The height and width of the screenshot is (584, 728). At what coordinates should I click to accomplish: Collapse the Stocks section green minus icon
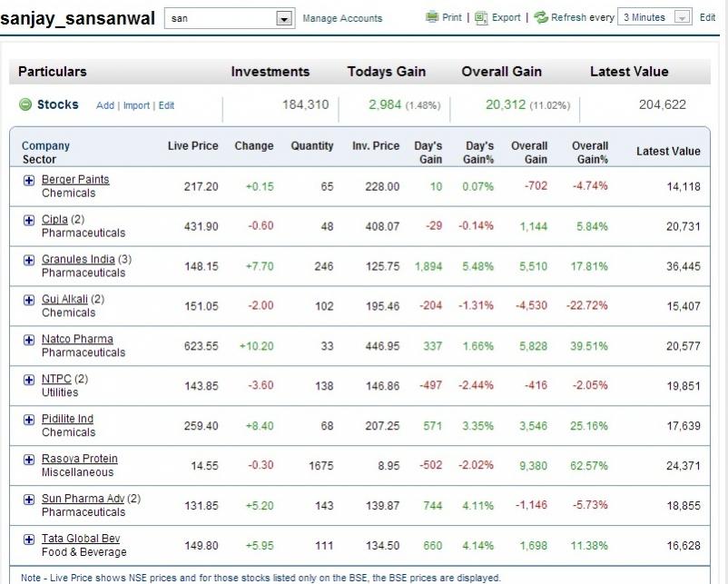tap(25, 104)
